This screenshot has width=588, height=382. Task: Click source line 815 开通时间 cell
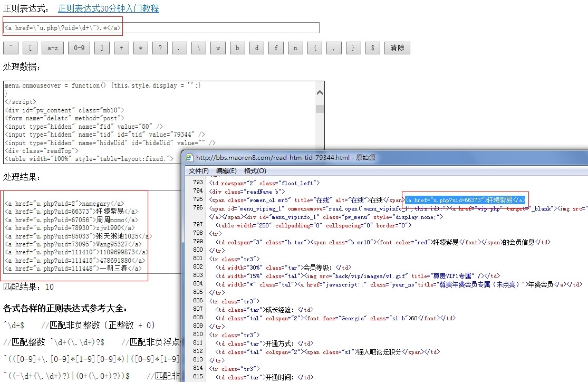pos(264,377)
